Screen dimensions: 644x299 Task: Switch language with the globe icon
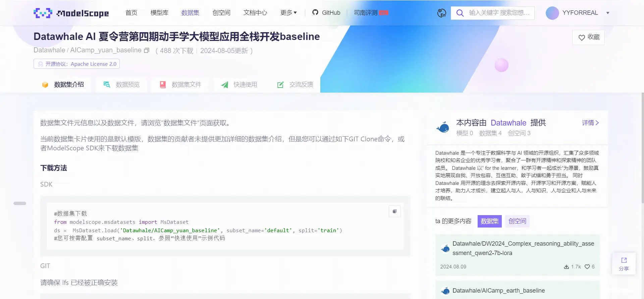click(441, 13)
